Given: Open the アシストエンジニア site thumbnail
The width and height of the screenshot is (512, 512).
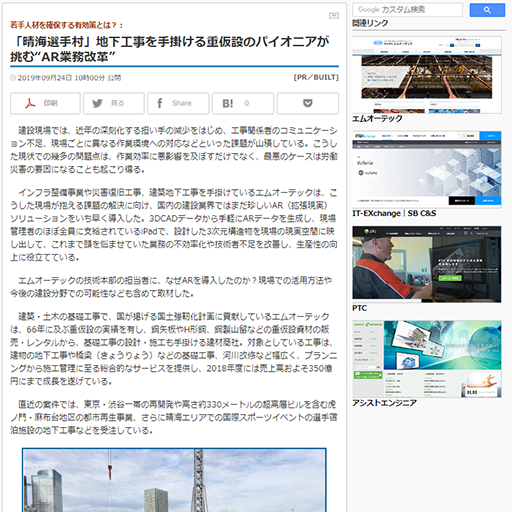Looking at the screenshot, I should tap(427, 359).
